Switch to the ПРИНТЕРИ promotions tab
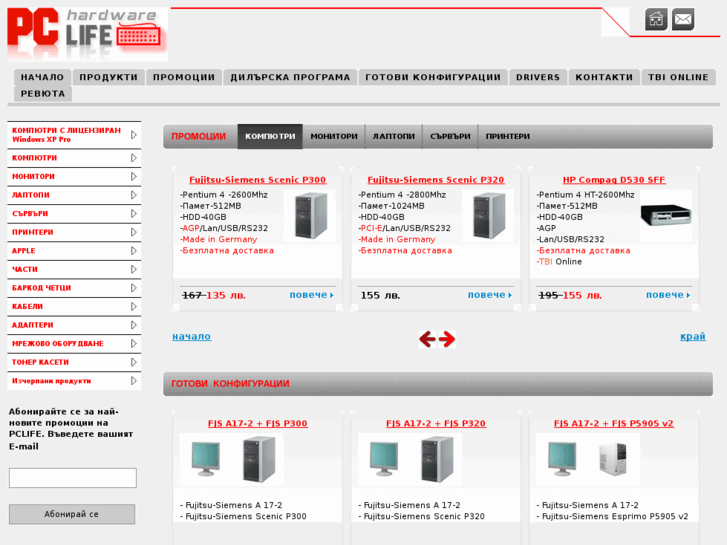The image size is (727, 545). (508, 136)
